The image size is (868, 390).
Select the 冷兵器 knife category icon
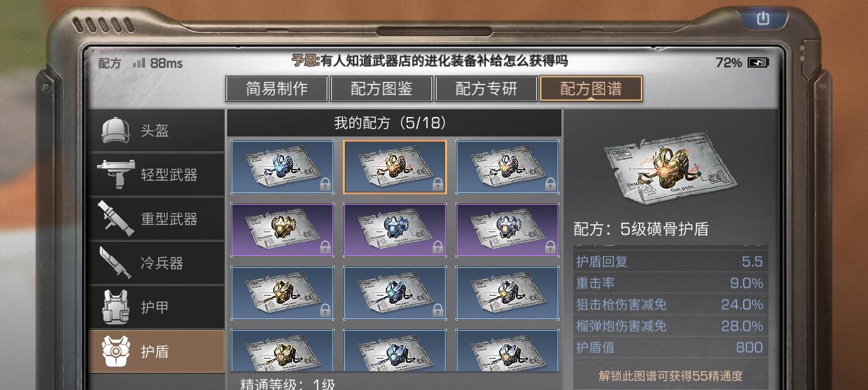click(x=116, y=263)
